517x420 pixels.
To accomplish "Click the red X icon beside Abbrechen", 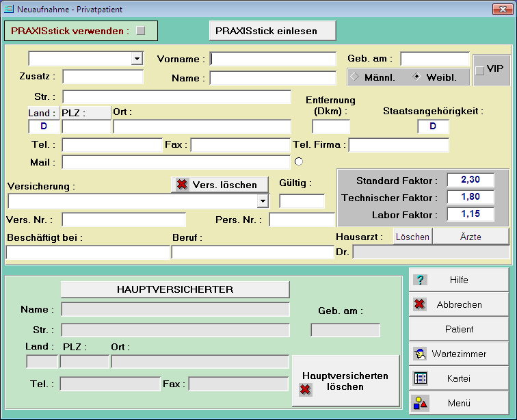I will (x=419, y=304).
